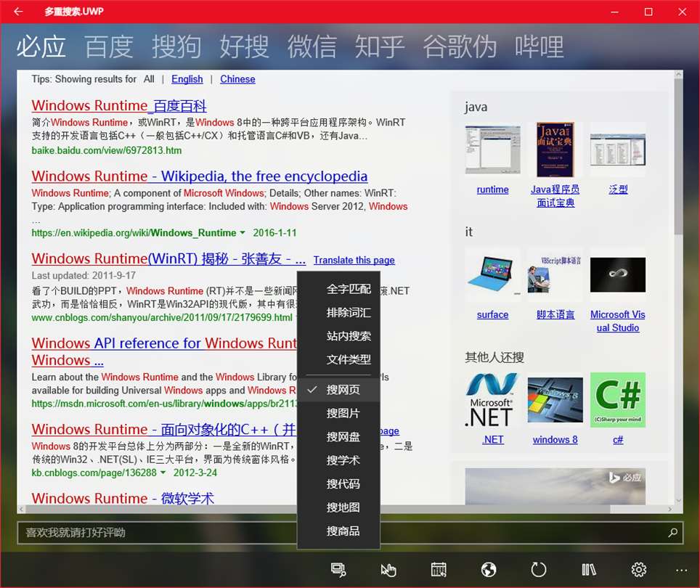This screenshot has width=700, height=588.
Task: Click the .NET related search link
Action: click(x=492, y=440)
